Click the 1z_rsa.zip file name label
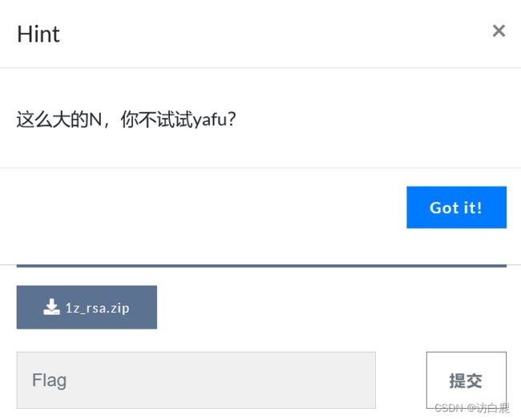521x420 pixels. 97,308
